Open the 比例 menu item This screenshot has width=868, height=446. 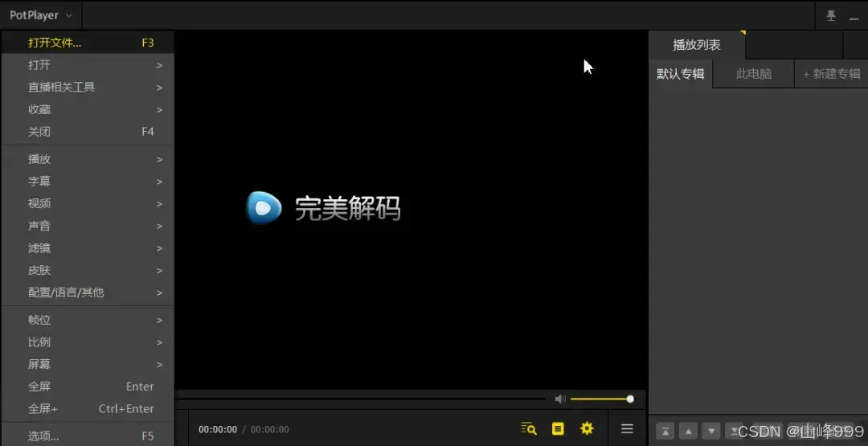pos(88,342)
